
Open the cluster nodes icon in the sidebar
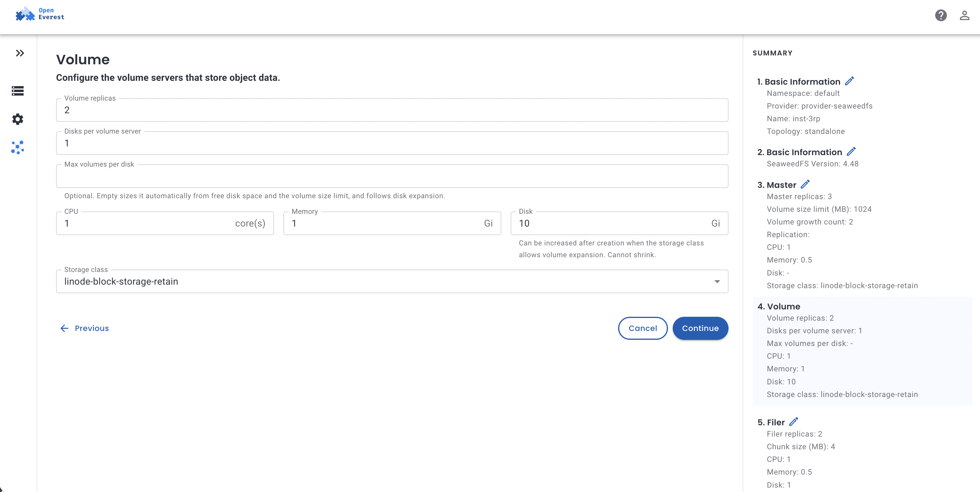click(17, 147)
